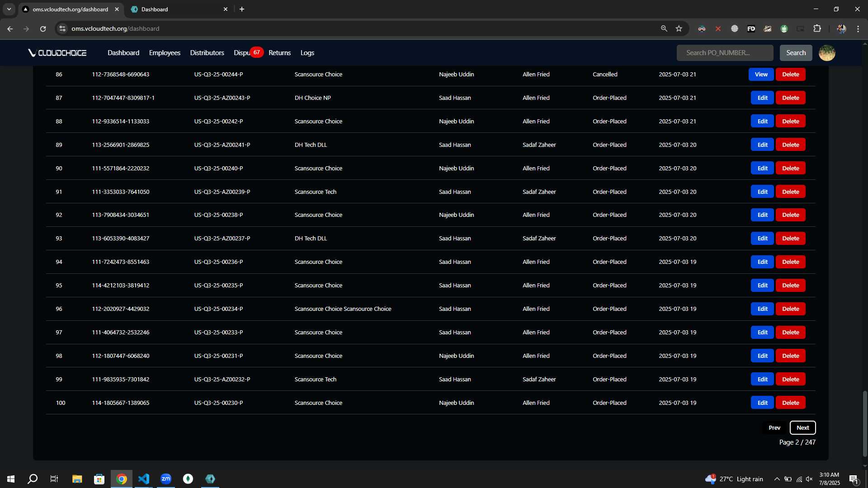Open the Dashboard nav item
This screenshot has width=868, height=488.
(123, 53)
